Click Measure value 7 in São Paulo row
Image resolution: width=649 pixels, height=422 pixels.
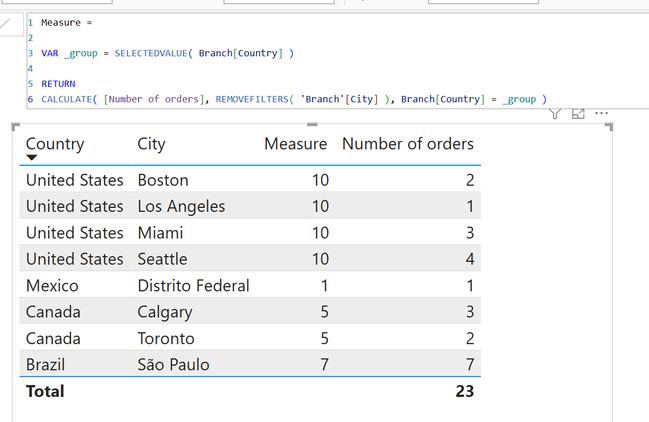tap(324, 365)
